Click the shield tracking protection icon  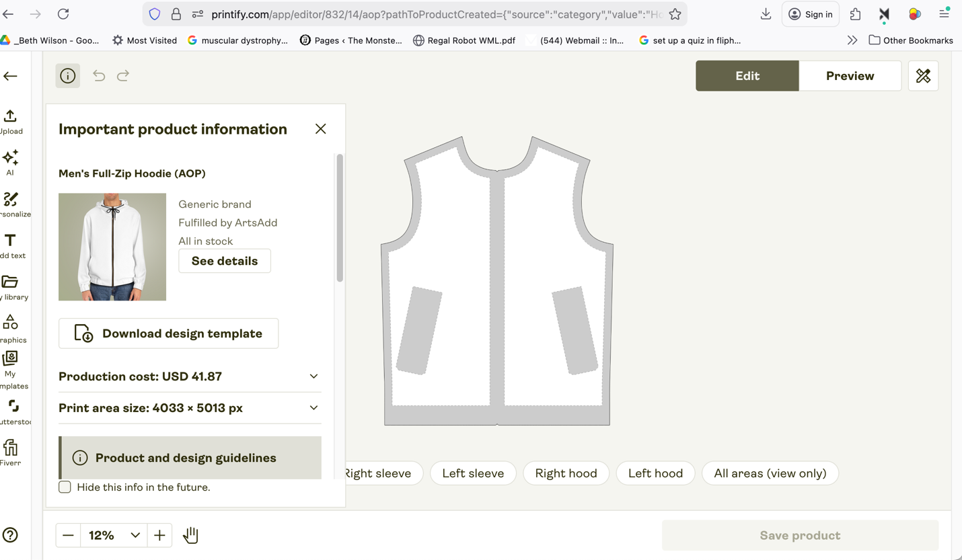(x=155, y=14)
